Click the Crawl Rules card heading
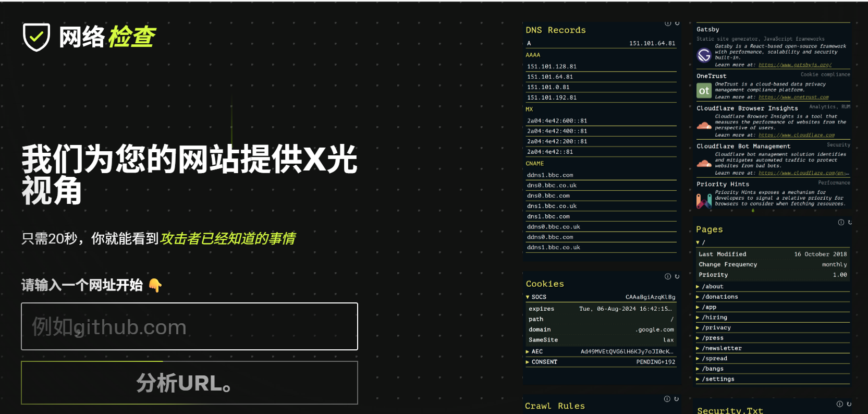This screenshot has width=868, height=414. 555,406
